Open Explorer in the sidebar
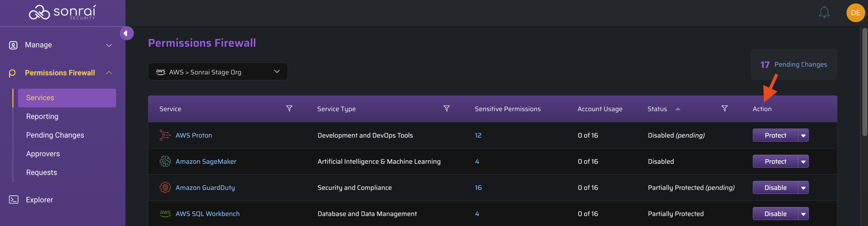This screenshot has height=226, width=868. click(40, 200)
